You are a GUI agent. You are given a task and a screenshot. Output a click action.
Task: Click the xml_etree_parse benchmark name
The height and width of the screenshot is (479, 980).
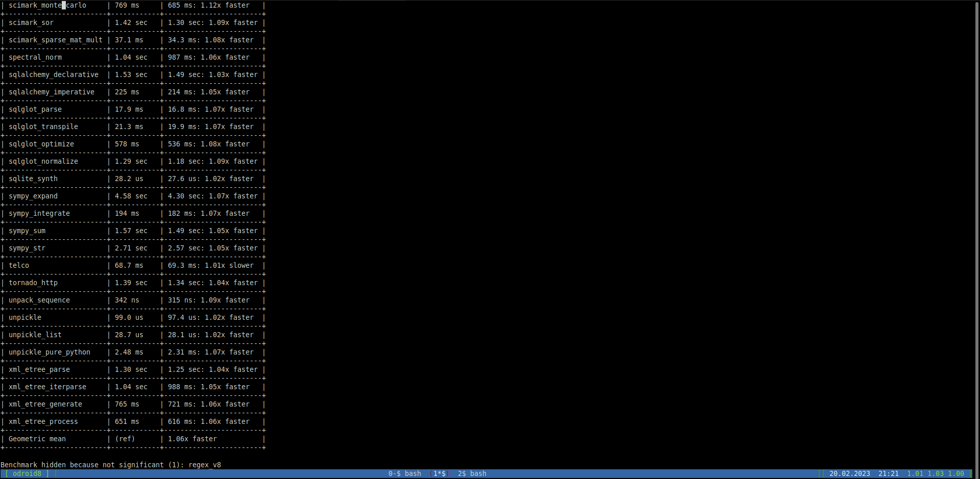[39, 370]
